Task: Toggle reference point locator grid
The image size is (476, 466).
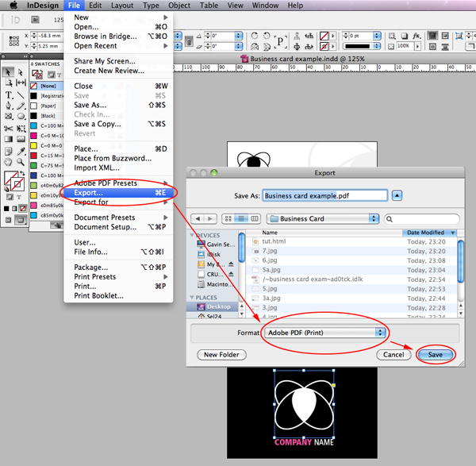Action: [x=14, y=40]
